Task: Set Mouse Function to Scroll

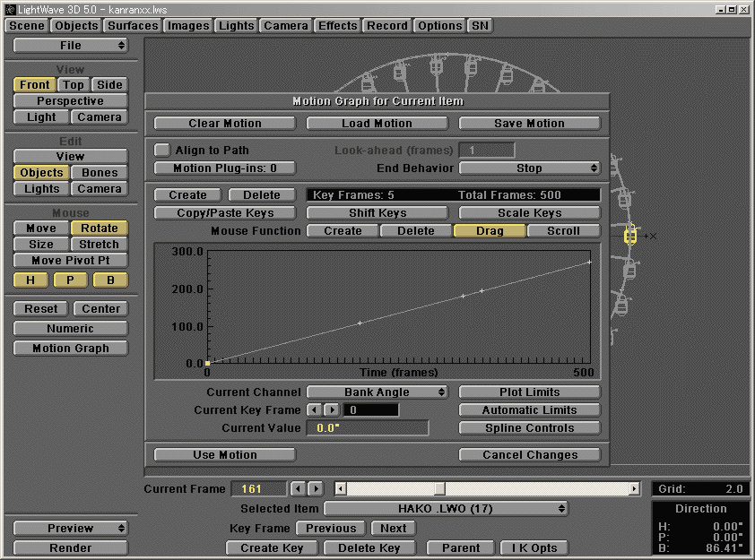Action: click(x=564, y=230)
